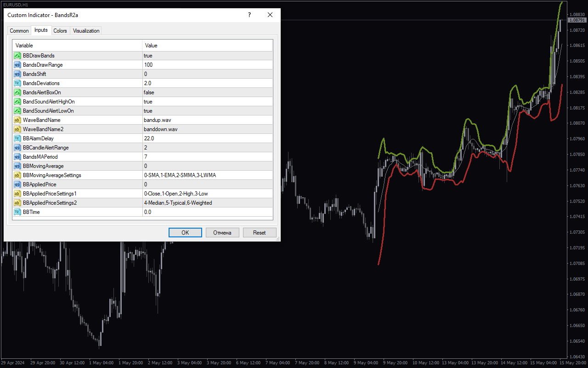Click the BBMovingAverage variable name

[x=43, y=166]
